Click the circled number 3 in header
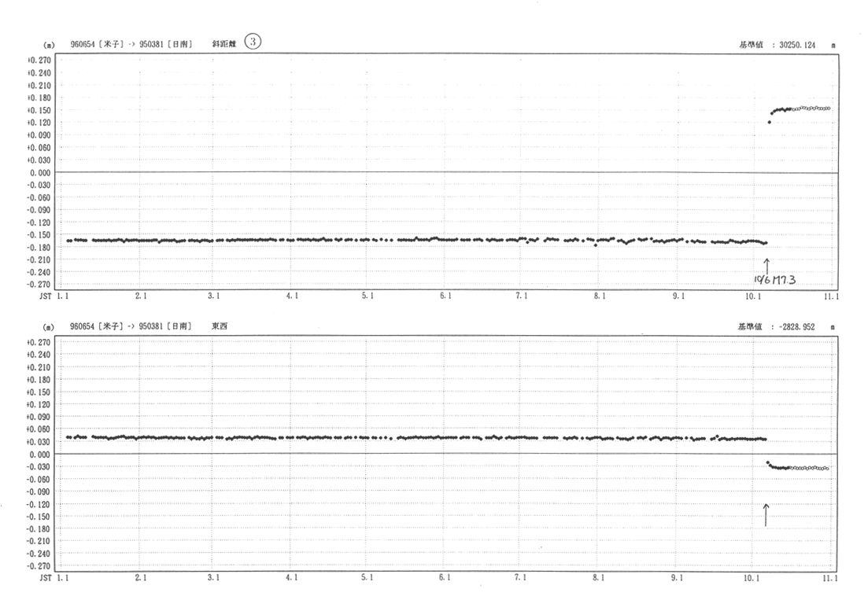The height and width of the screenshot is (611, 868). point(252,42)
